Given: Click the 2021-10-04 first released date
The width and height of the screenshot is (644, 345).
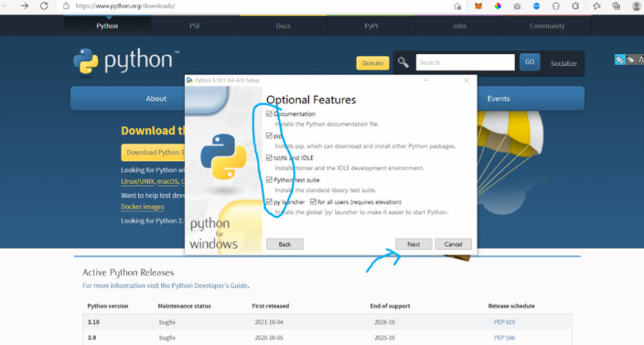Looking at the screenshot, I should tap(269, 322).
